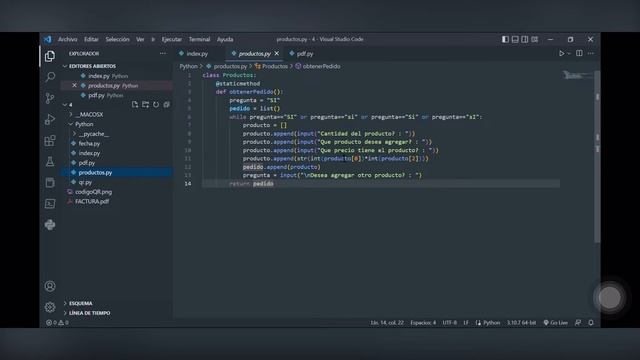This screenshot has width=640, height=360.
Task: Open the Selección menu
Action: point(117,39)
